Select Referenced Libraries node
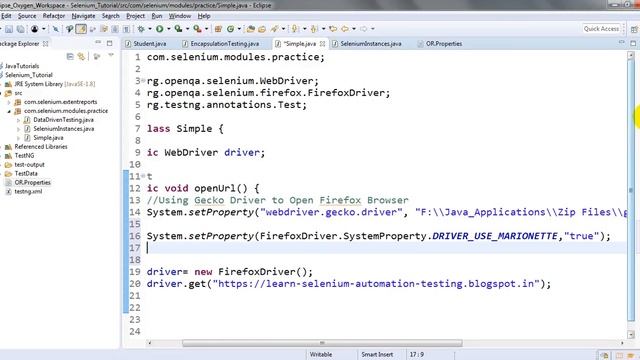This screenshot has width=640, height=360. tap(41, 147)
